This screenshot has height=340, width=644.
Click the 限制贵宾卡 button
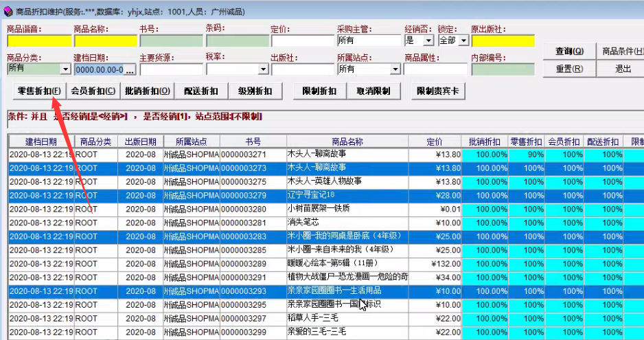point(438,91)
